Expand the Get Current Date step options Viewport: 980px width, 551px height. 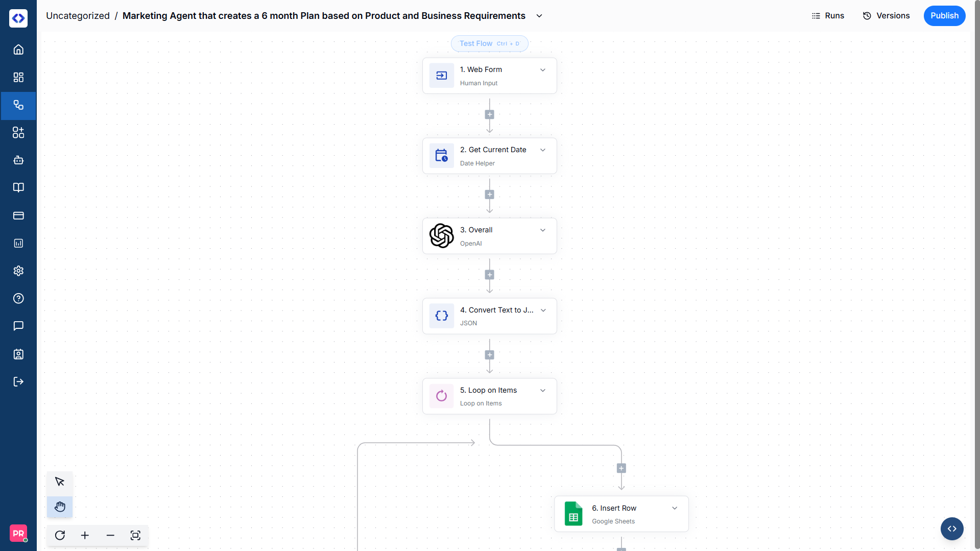tap(543, 150)
